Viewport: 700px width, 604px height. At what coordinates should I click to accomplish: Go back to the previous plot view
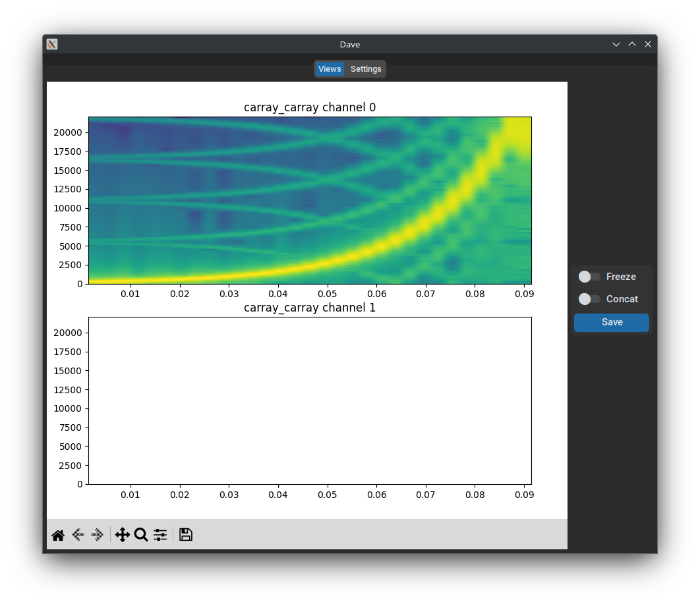[78, 535]
